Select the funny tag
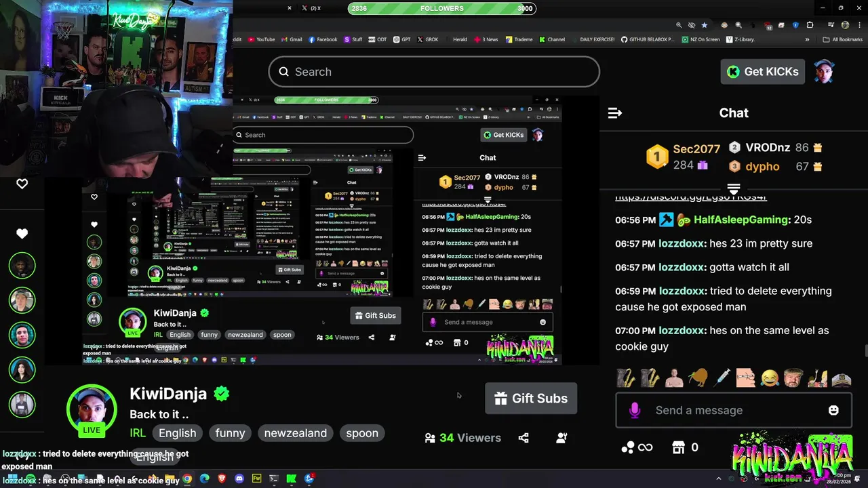This screenshot has height=488, width=868. pos(230,433)
